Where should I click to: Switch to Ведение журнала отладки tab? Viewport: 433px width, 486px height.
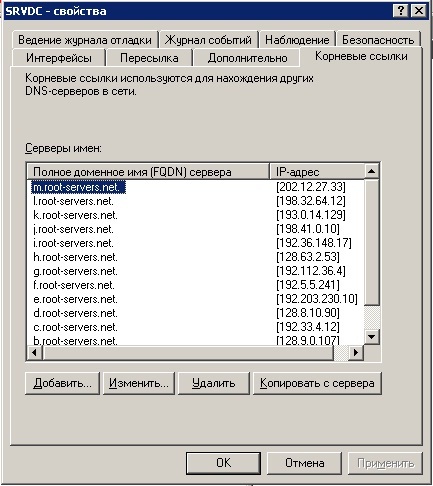(85, 40)
